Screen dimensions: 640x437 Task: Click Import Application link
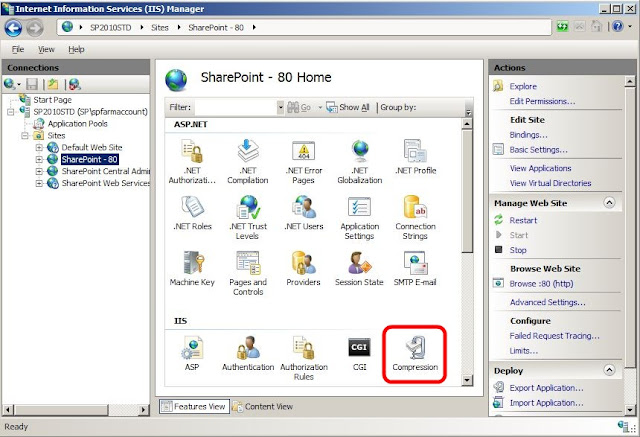click(546, 403)
